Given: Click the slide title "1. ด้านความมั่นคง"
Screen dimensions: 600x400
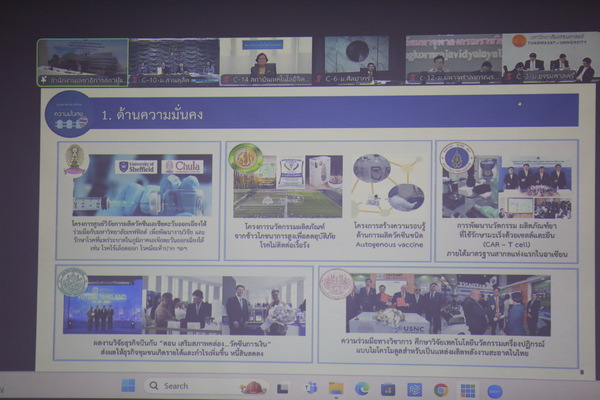Looking at the screenshot, I should point(152,114).
